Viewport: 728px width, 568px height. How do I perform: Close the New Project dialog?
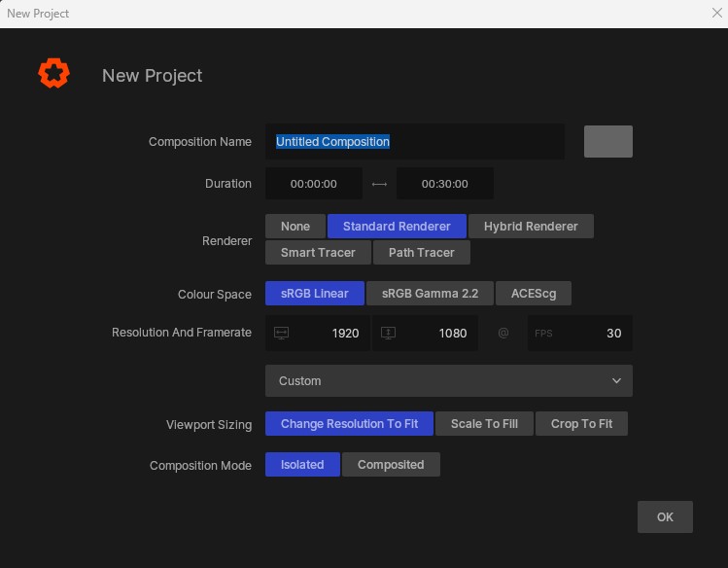(717, 14)
